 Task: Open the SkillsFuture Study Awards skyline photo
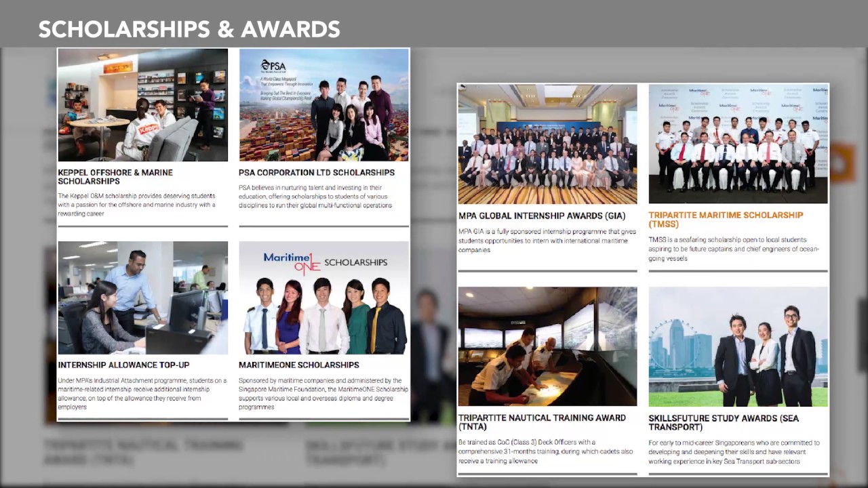click(x=738, y=346)
